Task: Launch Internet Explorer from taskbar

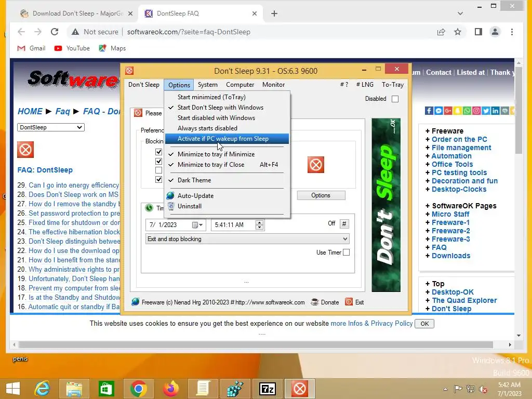Action: click(42, 389)
